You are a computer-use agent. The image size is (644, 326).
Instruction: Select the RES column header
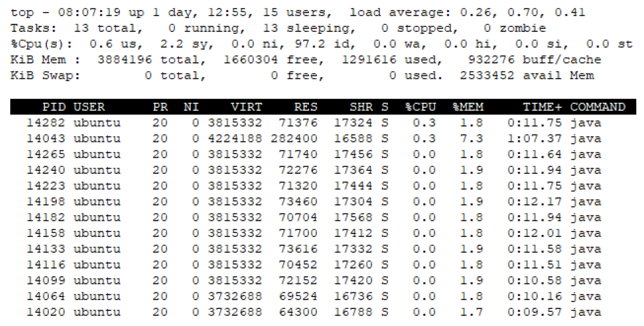coord(306,107)
